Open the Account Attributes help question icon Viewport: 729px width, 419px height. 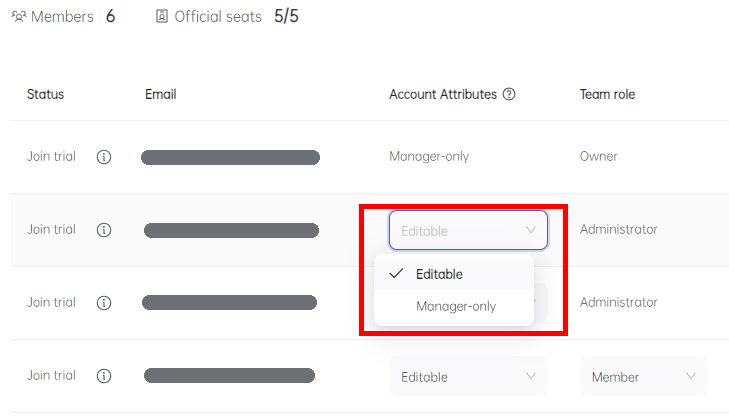click(x=509, y=94)
